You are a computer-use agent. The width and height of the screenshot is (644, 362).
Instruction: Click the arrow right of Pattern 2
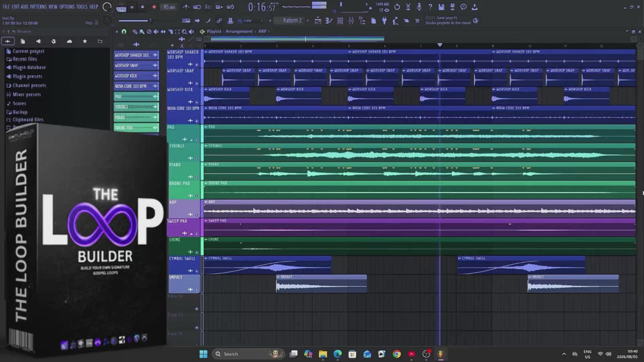(308, 21)
